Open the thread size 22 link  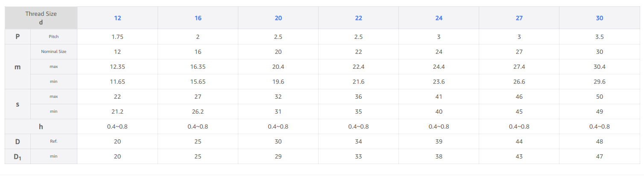(358, 18)
